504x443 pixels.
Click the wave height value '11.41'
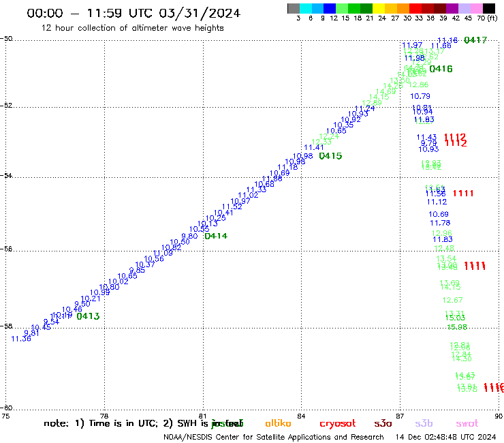[x=314, y=148]
